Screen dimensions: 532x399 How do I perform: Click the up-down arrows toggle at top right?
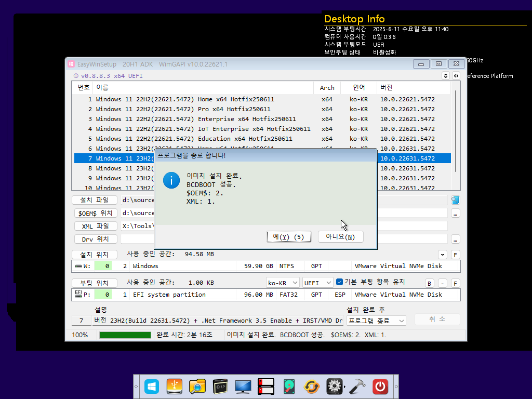(445, 76)
